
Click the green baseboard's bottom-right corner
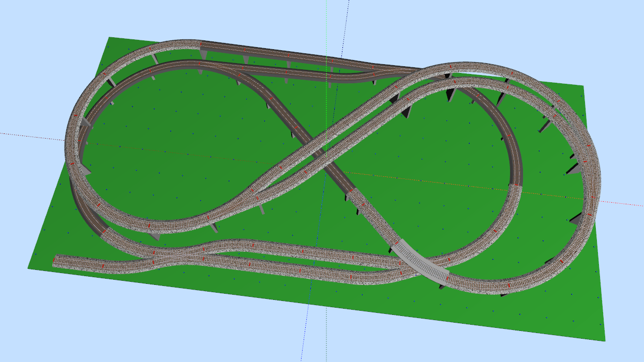point(604,340)
